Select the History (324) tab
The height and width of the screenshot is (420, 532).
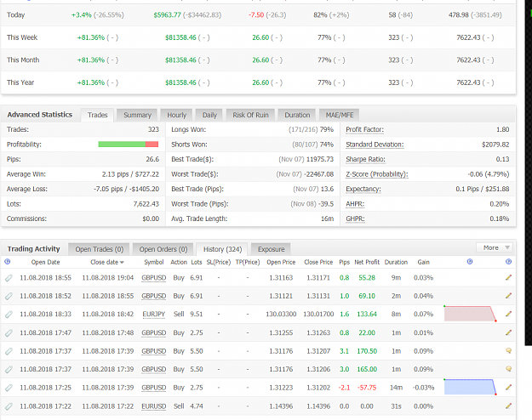click(222, 249)
